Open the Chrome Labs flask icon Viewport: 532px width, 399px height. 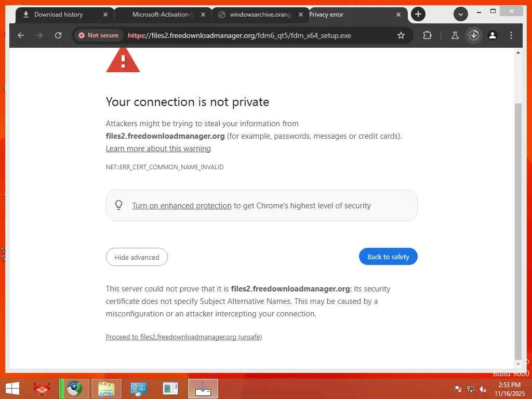[455, 35]
